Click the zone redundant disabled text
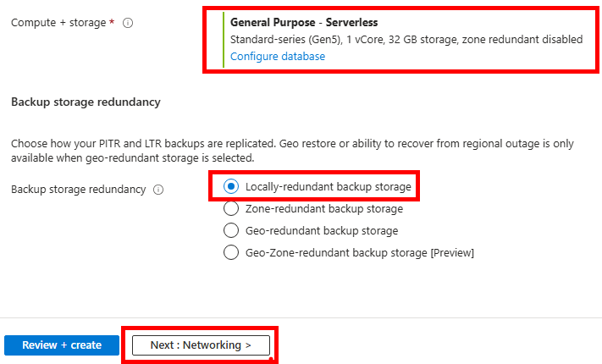Screen dimensions: 602x364 522,40
